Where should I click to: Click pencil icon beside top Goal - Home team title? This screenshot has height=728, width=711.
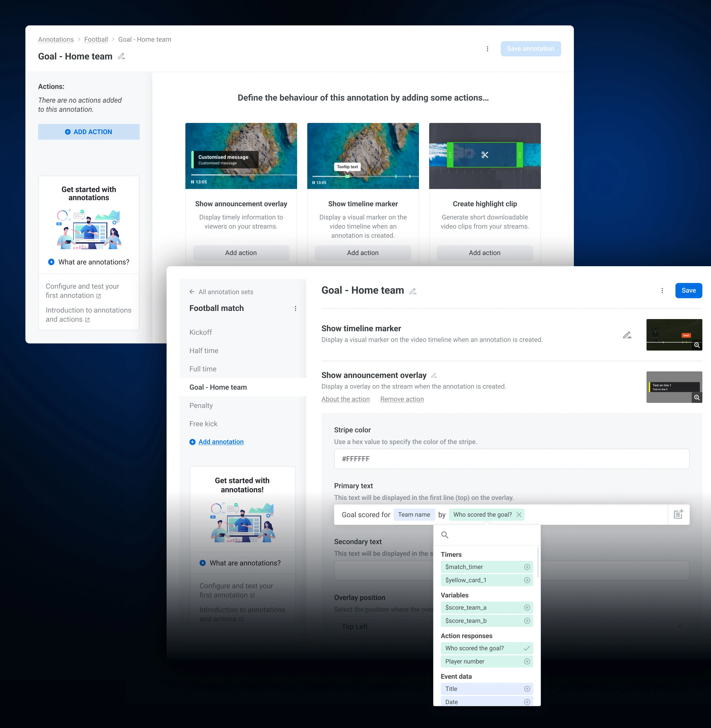121,56
